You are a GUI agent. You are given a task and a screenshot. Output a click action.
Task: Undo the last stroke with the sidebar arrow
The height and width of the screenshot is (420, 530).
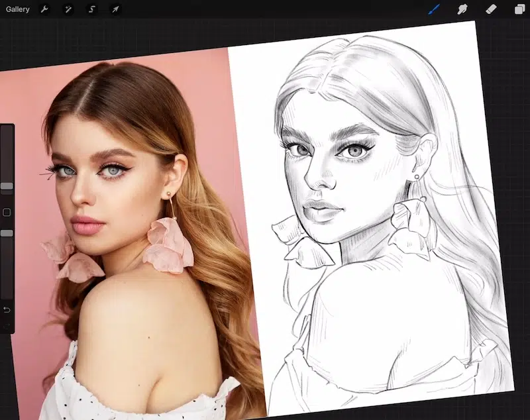[x=7, y=310]
